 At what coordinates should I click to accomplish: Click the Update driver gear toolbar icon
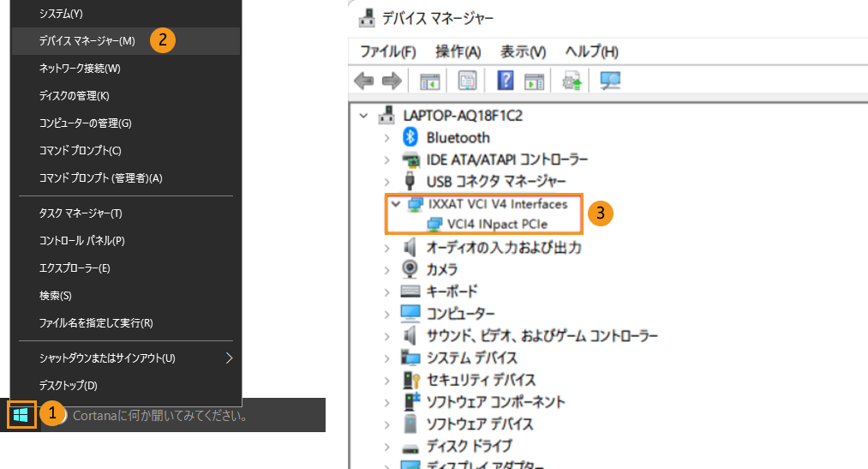[x=572, y=81]
